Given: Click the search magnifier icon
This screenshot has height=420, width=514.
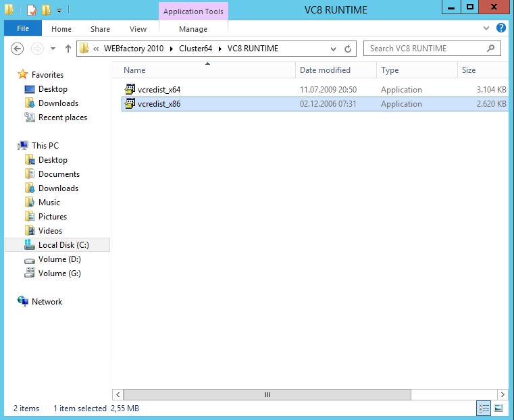Looking at the screenshot, I should (x=490, y=49).
